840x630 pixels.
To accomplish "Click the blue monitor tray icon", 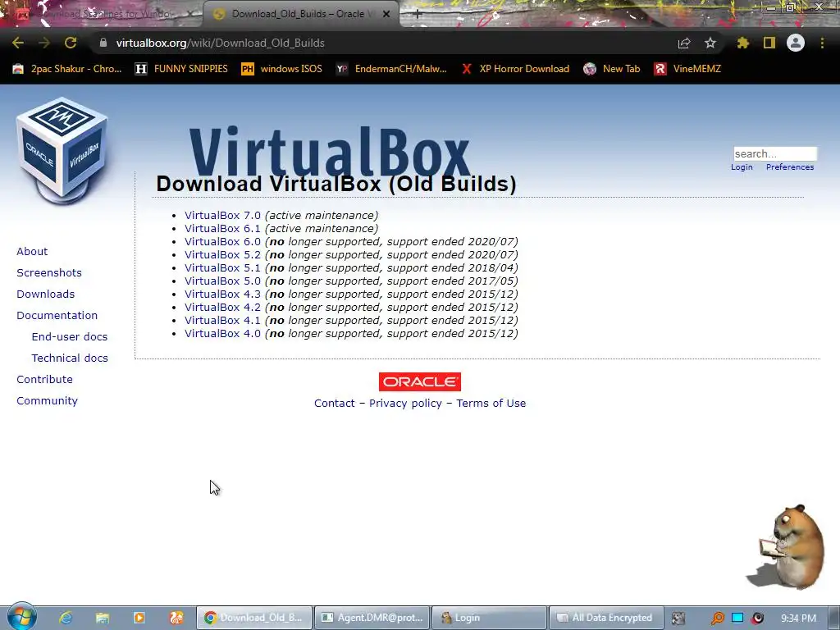I will tap(737, 618).
